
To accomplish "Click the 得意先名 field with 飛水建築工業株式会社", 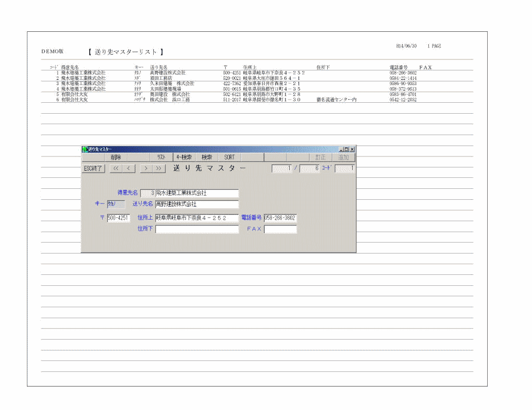I will (197, 193).
